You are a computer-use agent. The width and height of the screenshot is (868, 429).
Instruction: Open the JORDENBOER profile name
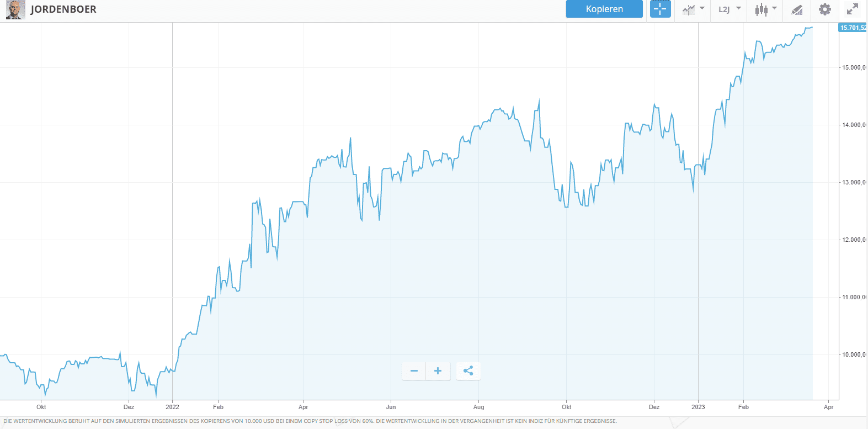point(63,9)
